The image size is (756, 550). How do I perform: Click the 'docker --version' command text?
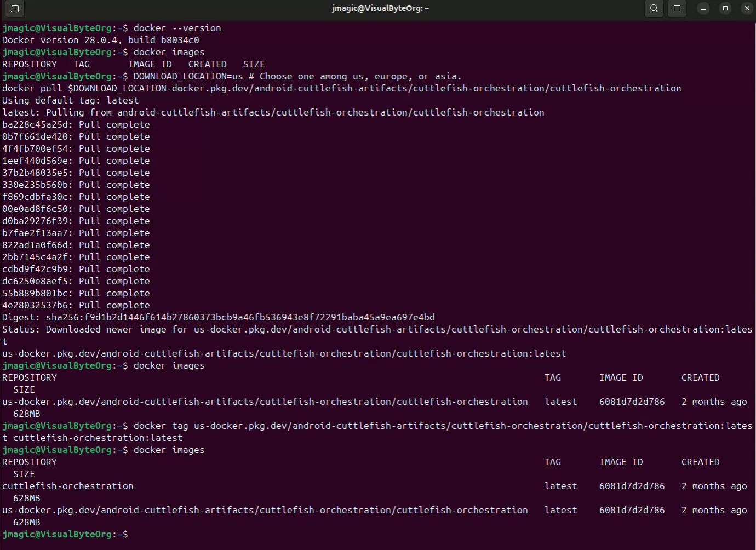[177, 28]
